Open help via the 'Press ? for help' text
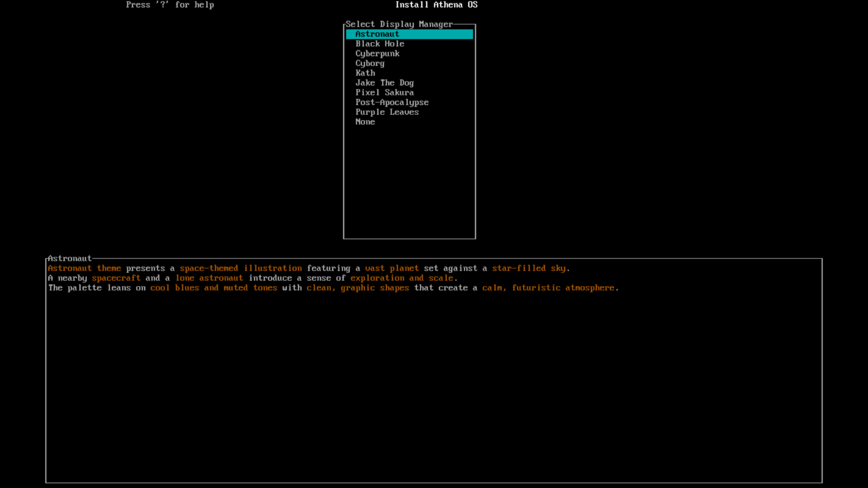This screenshot has height=488, width=868. 170,5
